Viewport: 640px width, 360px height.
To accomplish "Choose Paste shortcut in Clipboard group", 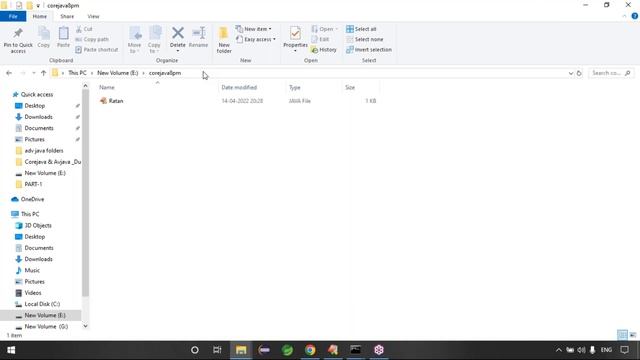I will [x=97, y=49].
